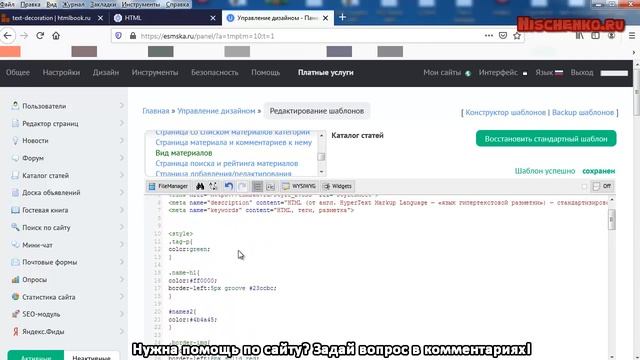Click template list scroll-down arrow
The height and width of the screenshot is (360, 640).
pyautogui.click(x=321, y=172)
